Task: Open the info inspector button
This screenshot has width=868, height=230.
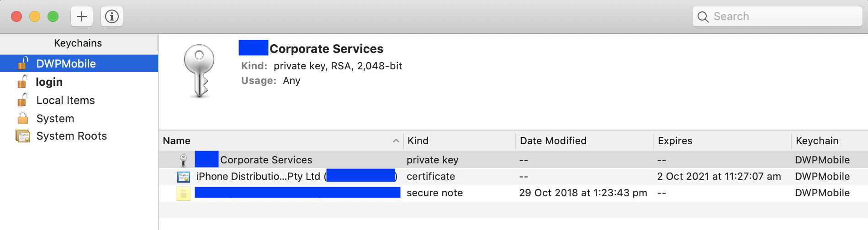Action: (112, 17)
